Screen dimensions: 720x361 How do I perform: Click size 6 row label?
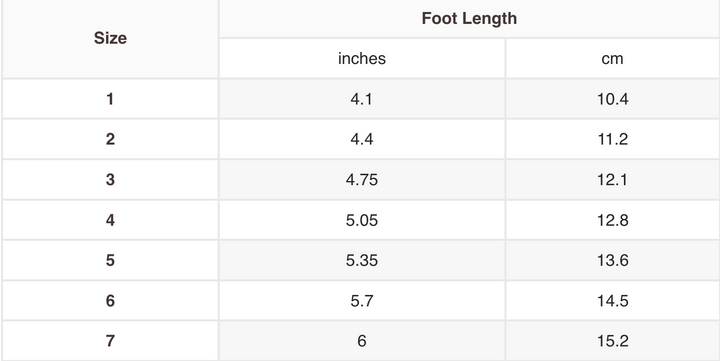click(x=110, y=301)
